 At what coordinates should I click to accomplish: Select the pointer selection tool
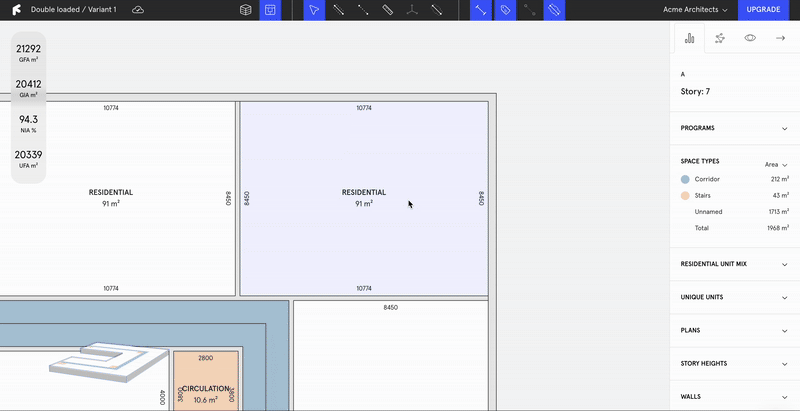coord(314,10)
